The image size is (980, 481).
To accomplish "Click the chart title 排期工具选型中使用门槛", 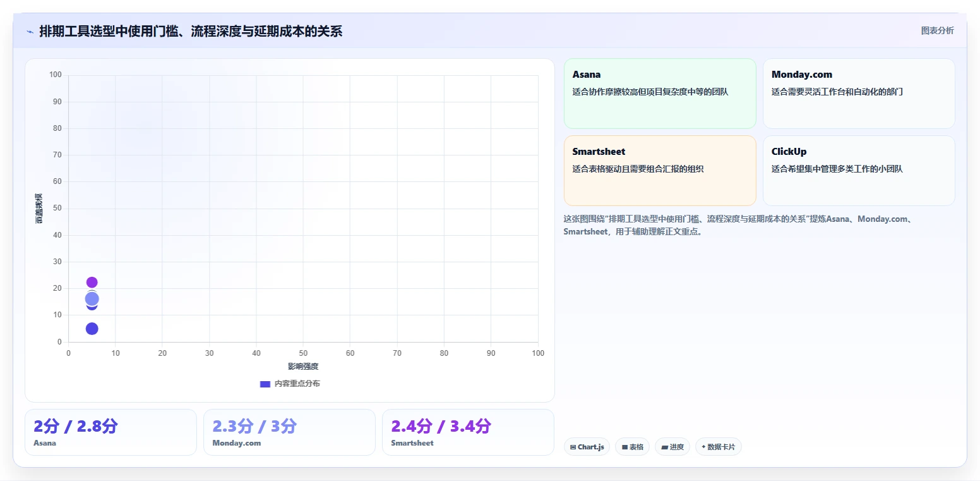I will tap(191, 31).
